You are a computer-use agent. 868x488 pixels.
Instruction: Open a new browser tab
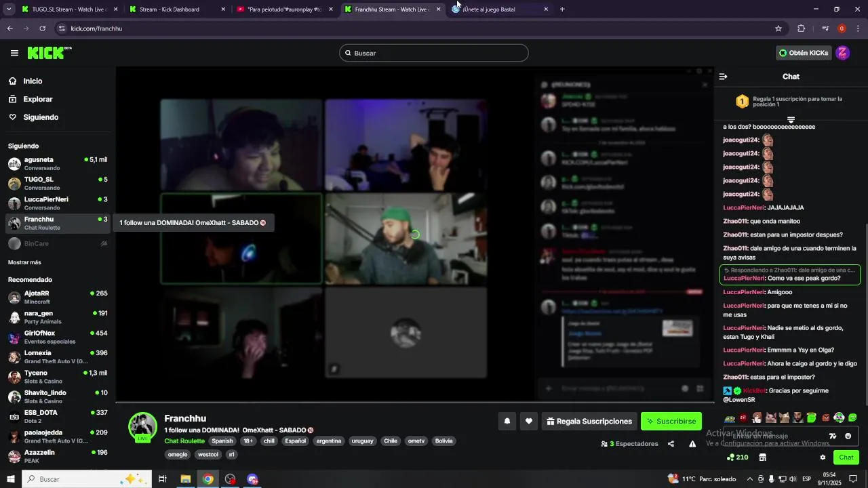tap(562, 9)
